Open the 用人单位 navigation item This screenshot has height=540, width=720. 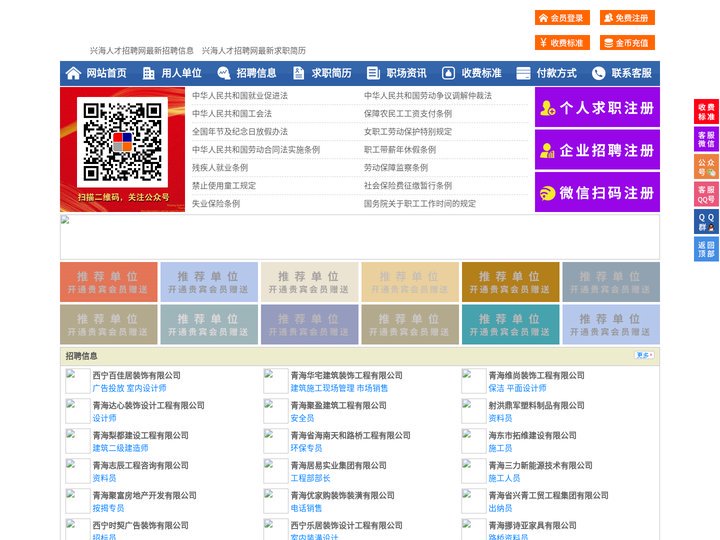pos(181,73)
